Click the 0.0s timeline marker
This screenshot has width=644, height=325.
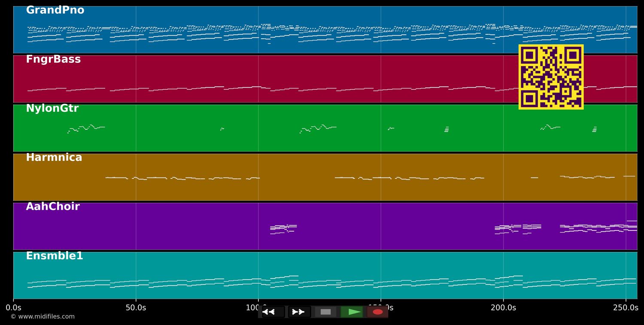click(x=13, y=308)
